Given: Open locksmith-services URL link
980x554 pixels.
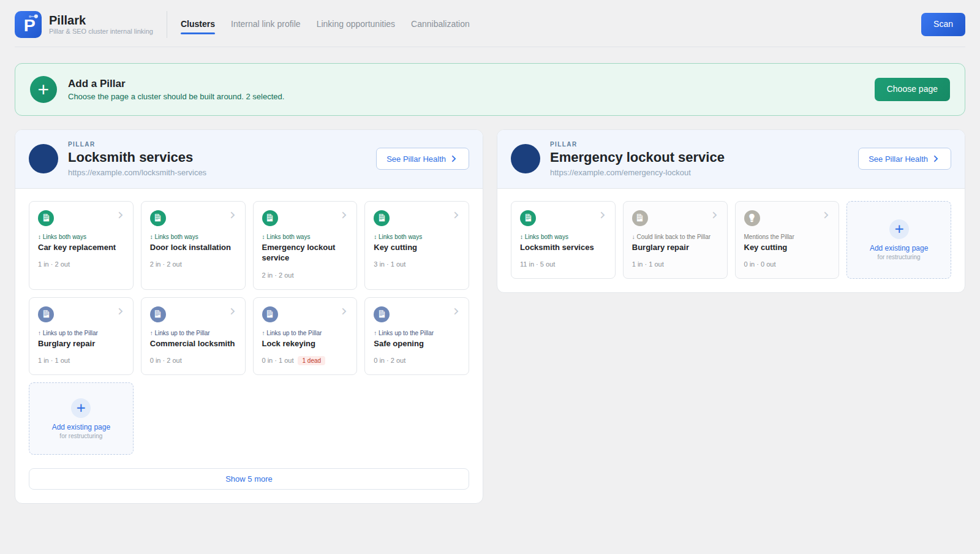Looking at the screenshot, I should point(137,173).
